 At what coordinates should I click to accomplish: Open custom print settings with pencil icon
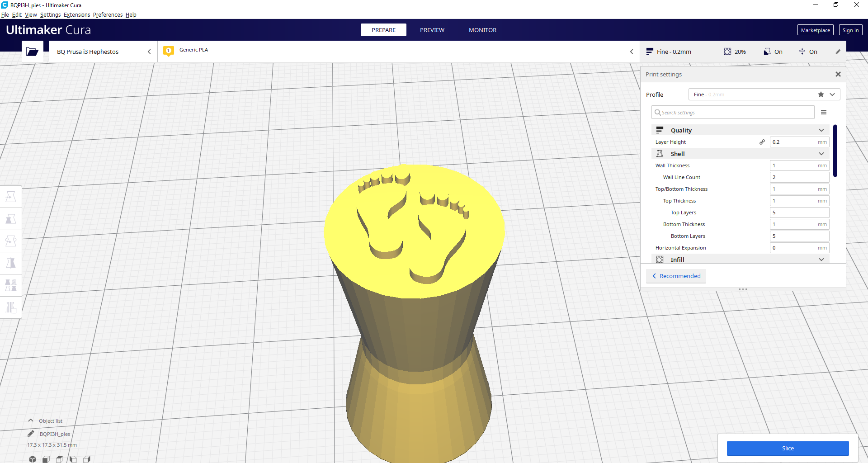pos(838,52)
